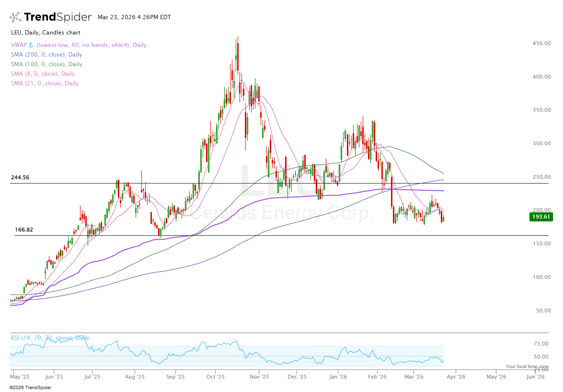
Task: Click the 400.00 price axis label
Action: pos(541,77)
